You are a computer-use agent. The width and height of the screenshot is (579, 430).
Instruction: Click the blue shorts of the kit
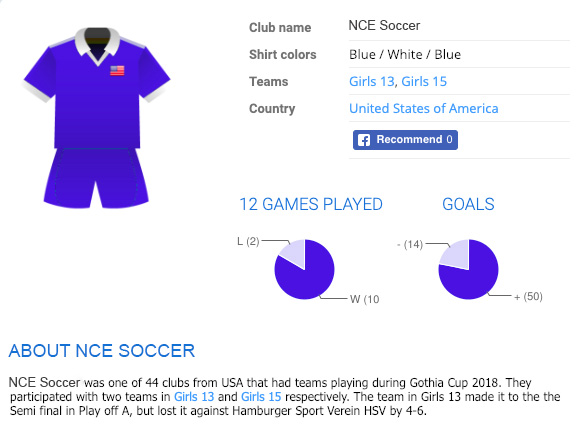point(96,178)
